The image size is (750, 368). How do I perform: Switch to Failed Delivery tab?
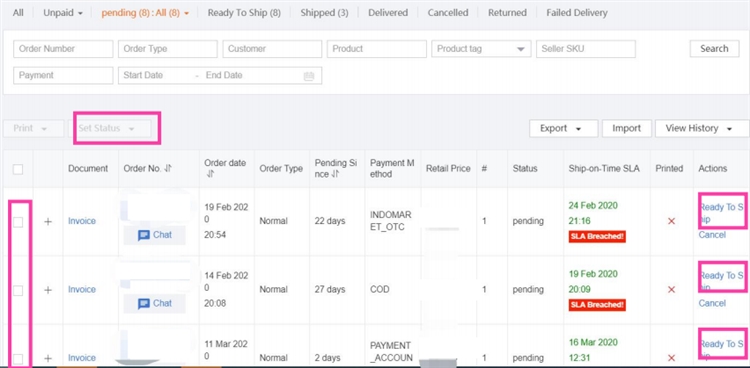577,13
